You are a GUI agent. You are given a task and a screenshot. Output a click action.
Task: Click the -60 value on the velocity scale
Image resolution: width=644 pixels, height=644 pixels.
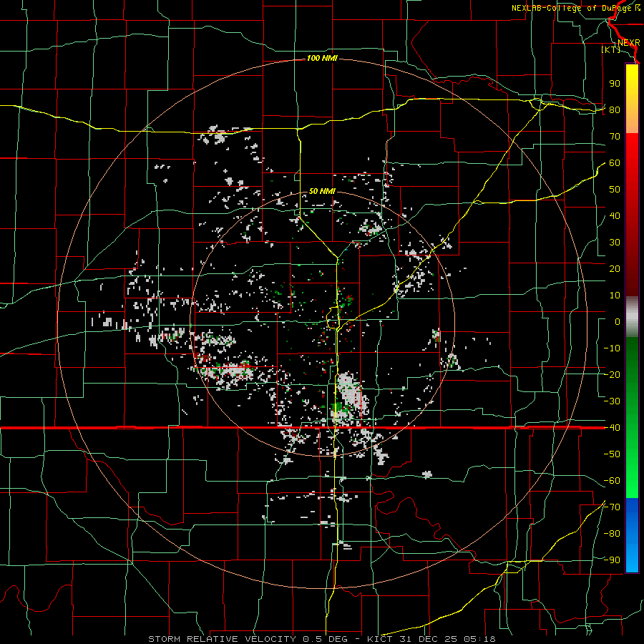612,481
